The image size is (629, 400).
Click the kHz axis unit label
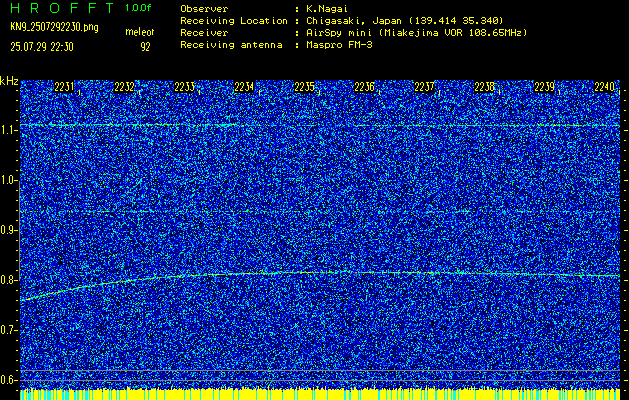9,81
